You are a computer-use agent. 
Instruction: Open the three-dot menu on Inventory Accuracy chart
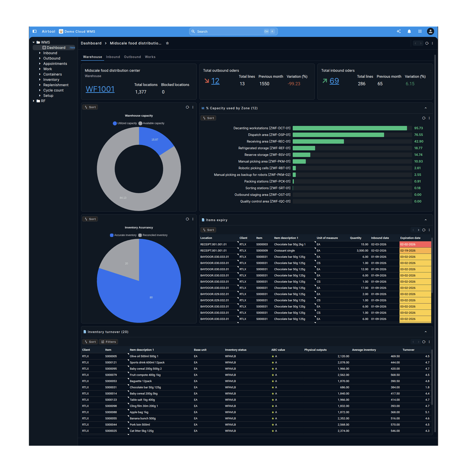pyautogui.click(x=193, y=219)
